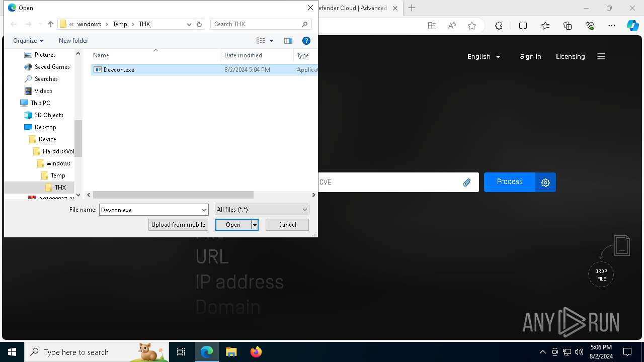Attach a file with the paperclip icon

467,183
